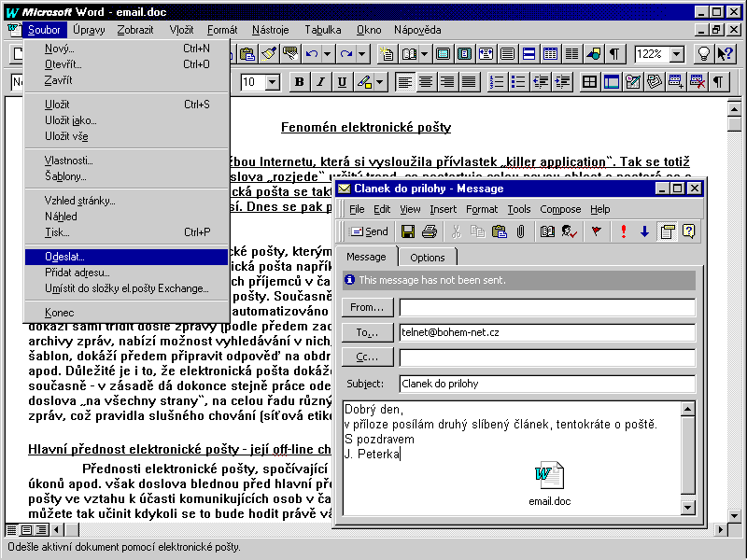Click the Send button
Viewport: 747px width, 560px height.
coord(369,231)
